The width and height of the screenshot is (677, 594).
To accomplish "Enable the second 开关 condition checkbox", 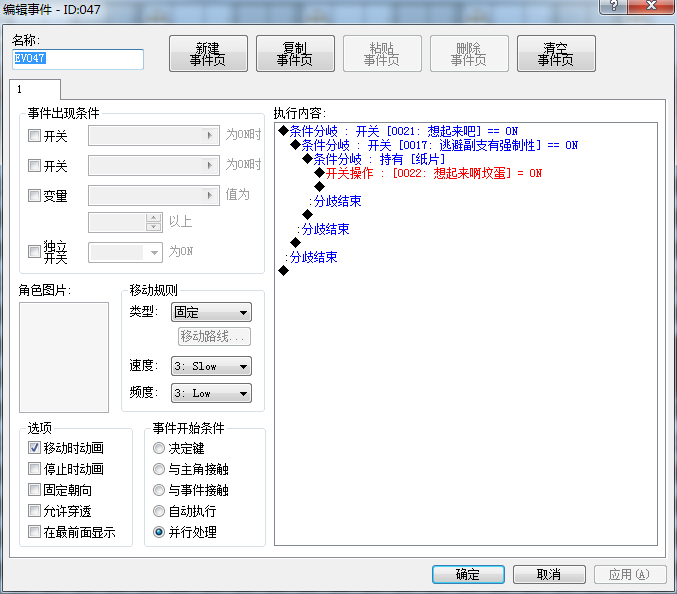I will point(34,165).
